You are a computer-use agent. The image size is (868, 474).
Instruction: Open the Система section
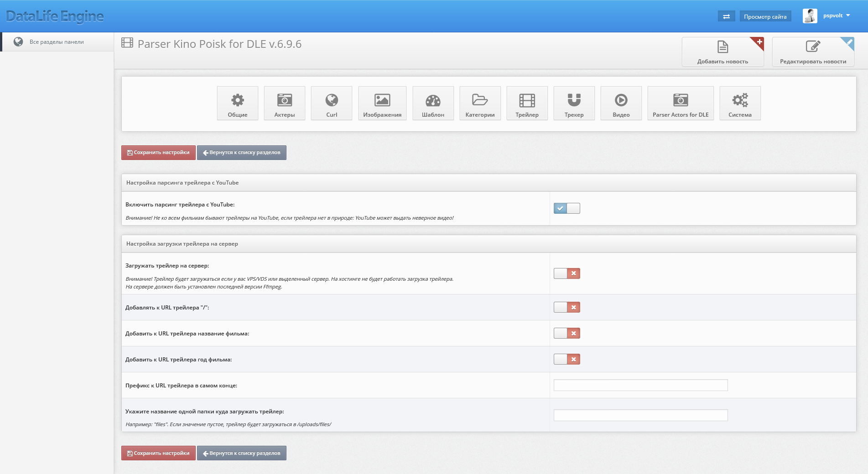(x=740, y=103)
